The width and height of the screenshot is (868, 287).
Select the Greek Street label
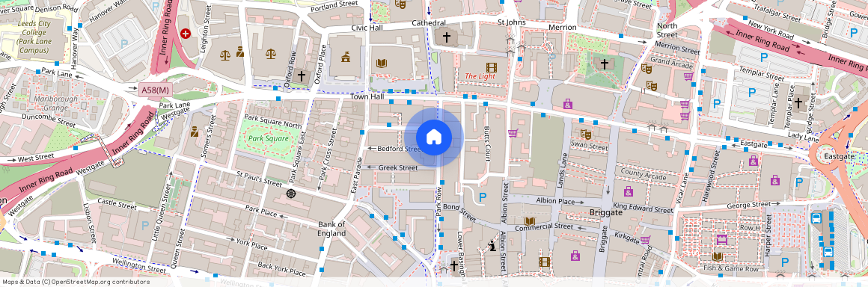pos(398,167)
